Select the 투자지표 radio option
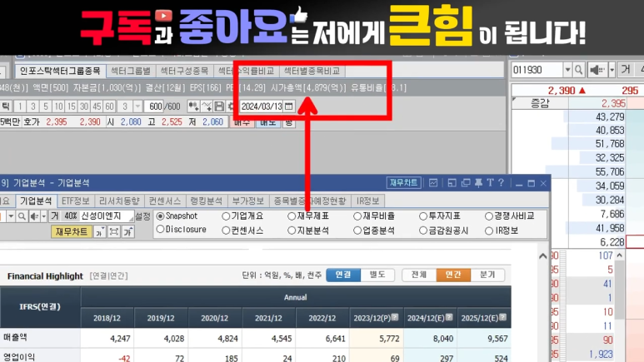Viewport: 644px width, 362px height. click(x=423, y=216)
